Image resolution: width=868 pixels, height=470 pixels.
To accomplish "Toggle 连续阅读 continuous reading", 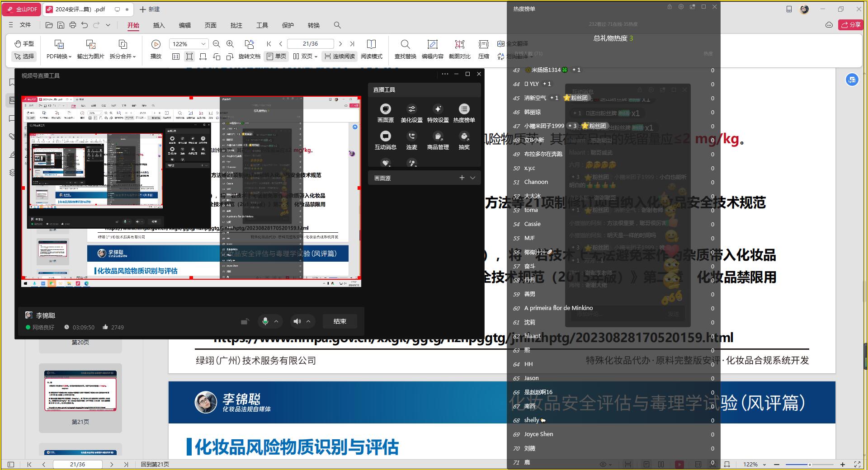I will click(340, 56).
